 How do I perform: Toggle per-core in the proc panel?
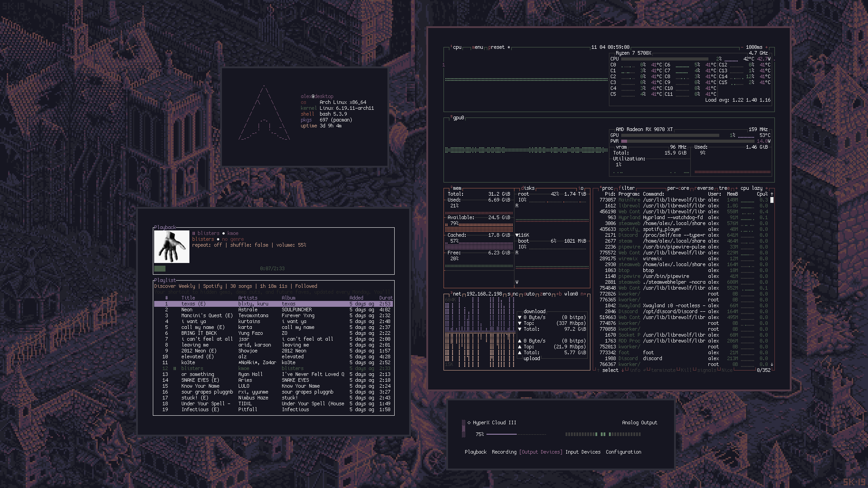point(678,188)
